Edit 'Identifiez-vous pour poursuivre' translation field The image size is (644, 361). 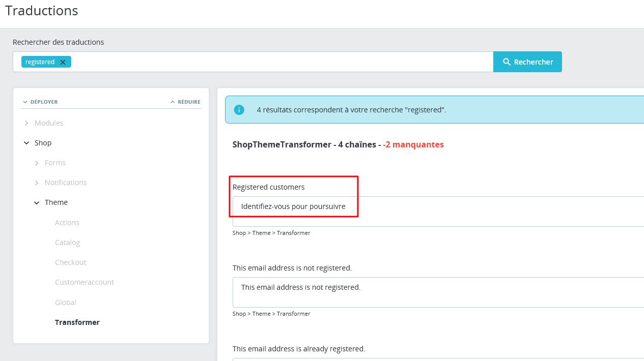[438, 212]
